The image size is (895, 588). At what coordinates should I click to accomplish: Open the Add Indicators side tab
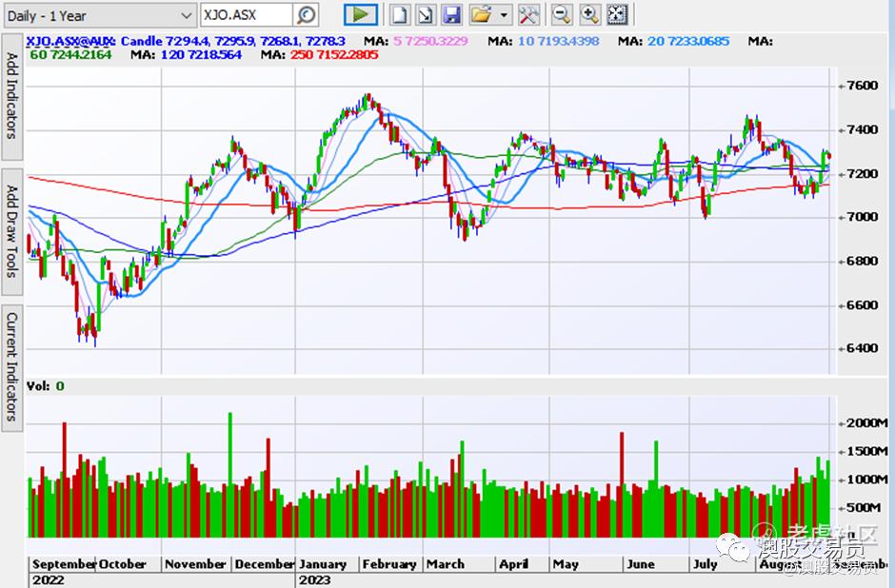[12, 96]
